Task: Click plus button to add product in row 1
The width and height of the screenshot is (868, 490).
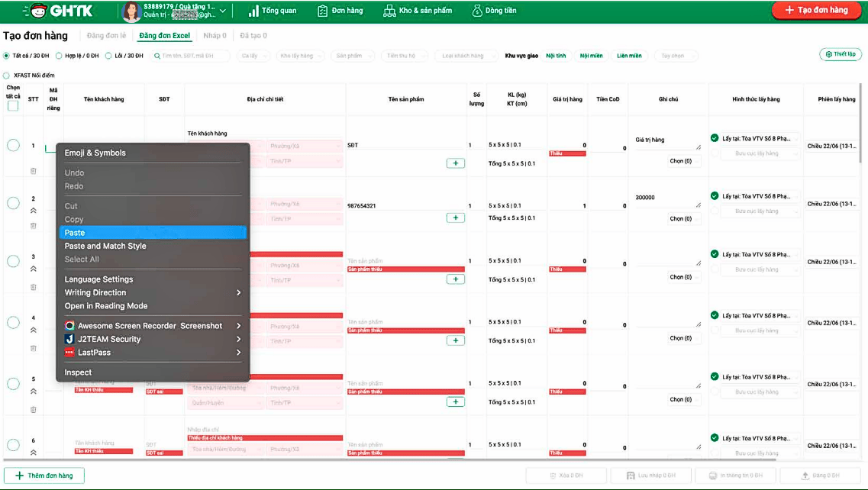Action: (455, 163)
